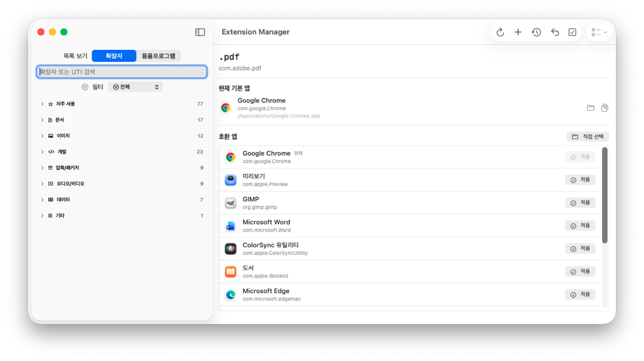The image size is (644, 361).
Task: Apply 도서 with 적용 button
Action: pyautogui.click(x=580, y=271)
